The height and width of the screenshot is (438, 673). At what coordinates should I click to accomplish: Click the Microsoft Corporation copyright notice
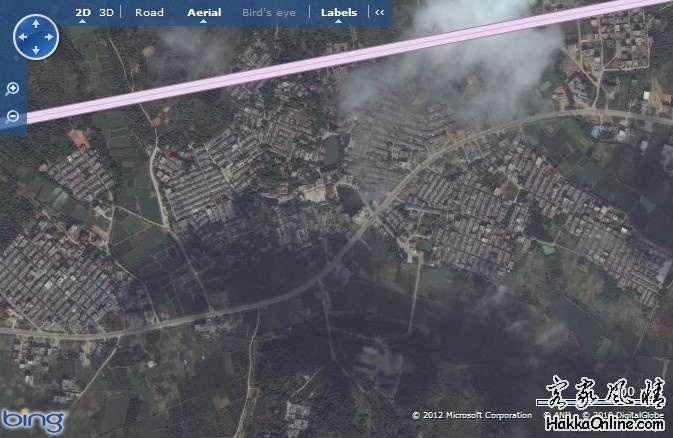(x=472, y=415)
